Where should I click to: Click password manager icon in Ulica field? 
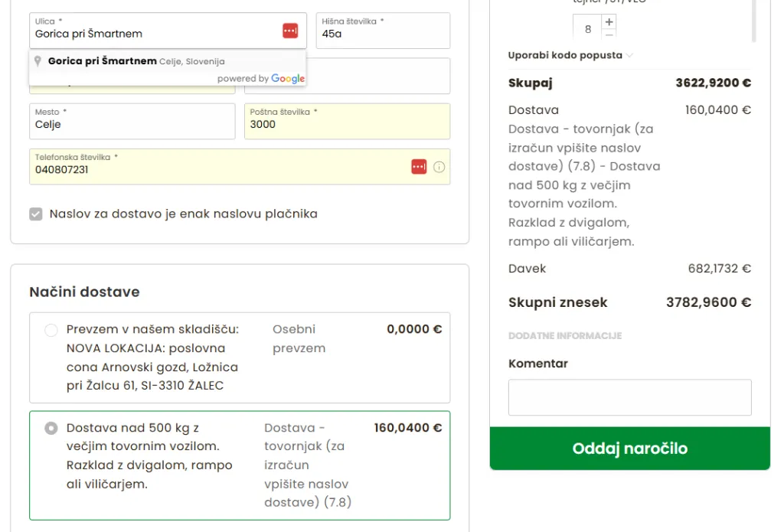pyautogui.click(x=289, y=31)
